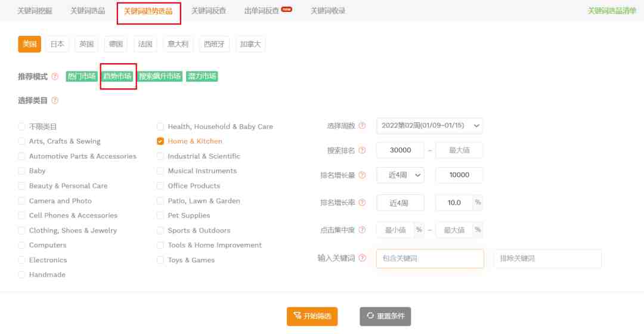The height and width of the screenshot is (334, 644).
Task: Check the Computers category
Action: tap(22, 245)
